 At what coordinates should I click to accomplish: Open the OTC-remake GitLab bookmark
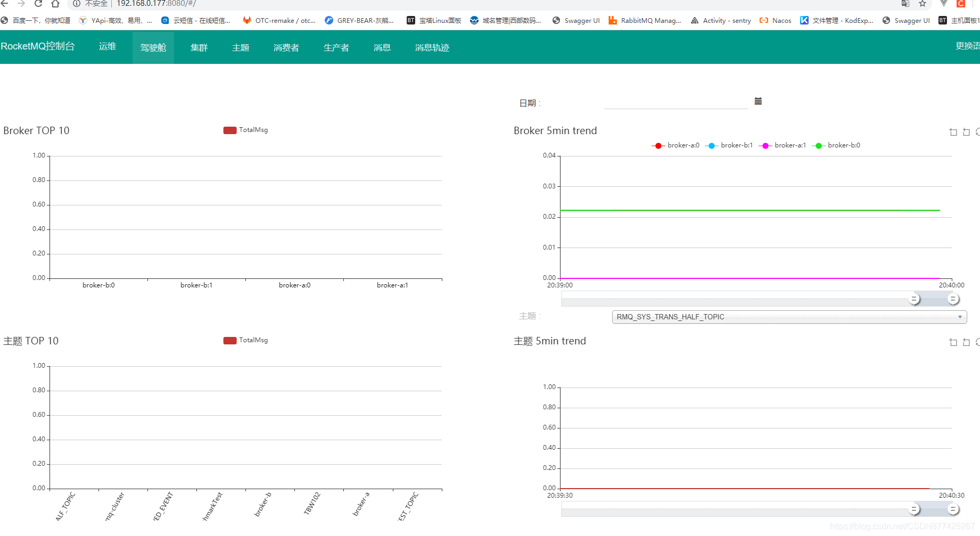pyautogui.click(x=279, y=21)
